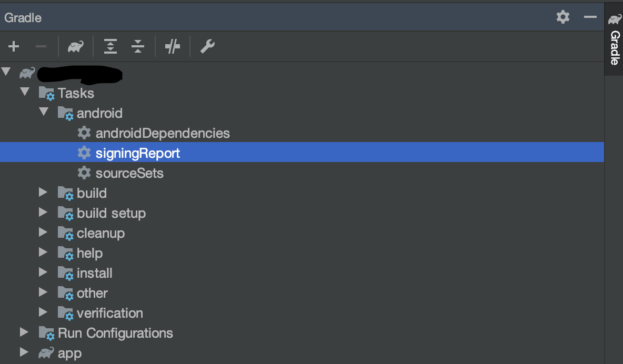Open Gradle build tool settings wrench
The width and height of the screenshot is (623, 364).
(x=207, y=47)
